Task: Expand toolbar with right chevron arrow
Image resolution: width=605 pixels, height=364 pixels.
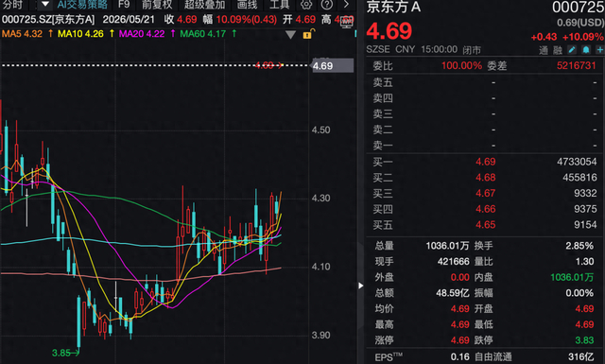Action: point(346,5)
